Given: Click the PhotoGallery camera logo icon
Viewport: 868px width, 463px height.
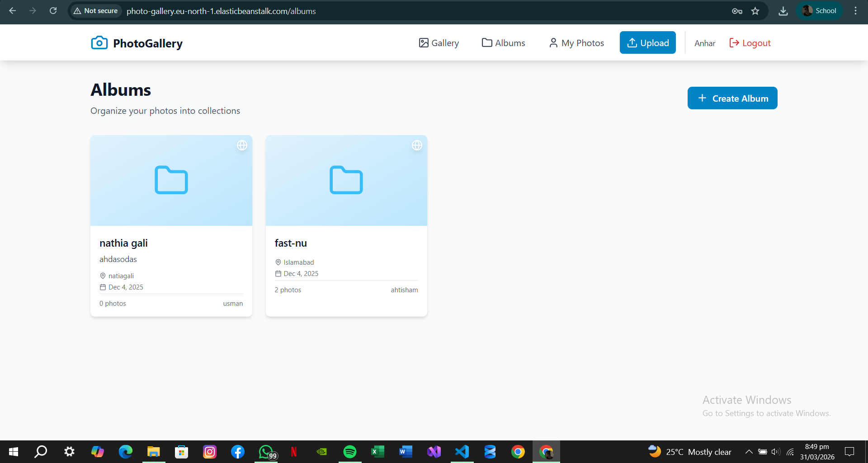Looking at the screenshot, I should point(99,43).
